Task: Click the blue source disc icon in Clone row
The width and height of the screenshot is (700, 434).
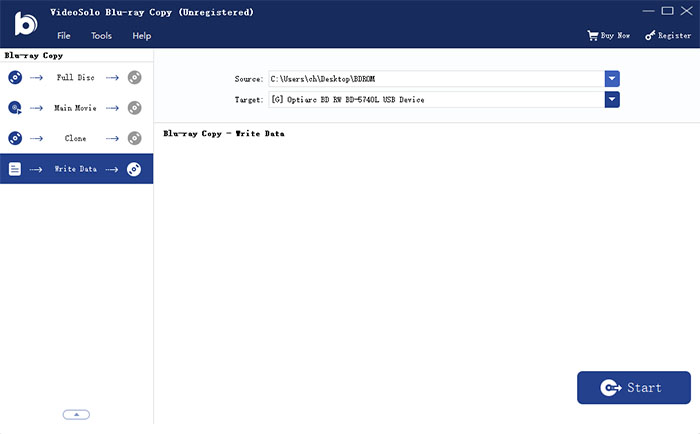Action: click(x=15, y=138)
